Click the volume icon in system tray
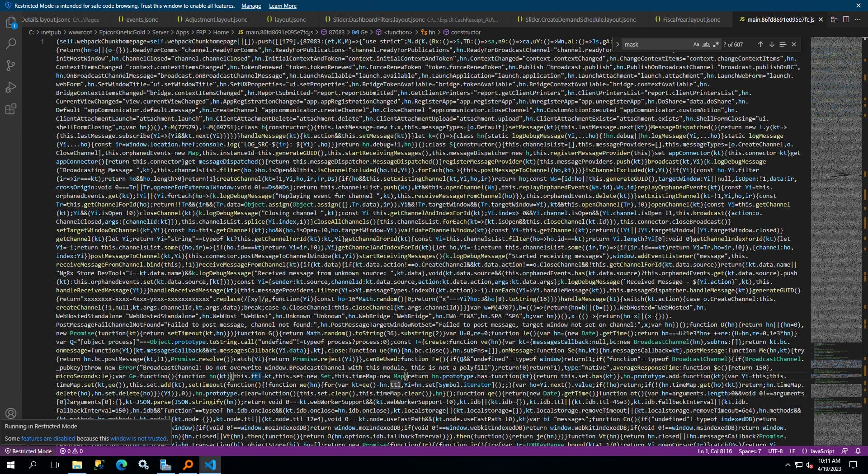The image size is (868, 474). [x=810, y=465]
